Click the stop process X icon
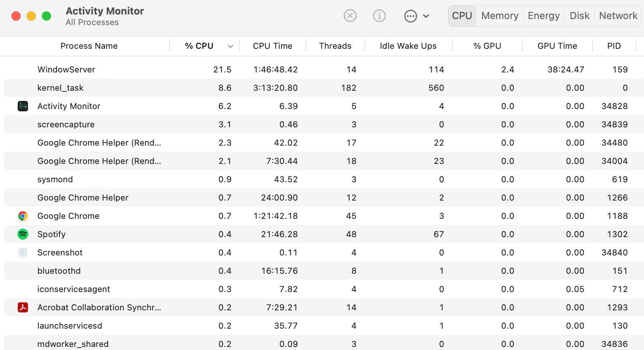This screenshot has height=350, width=644. pyautogui.click(x=350, y=16)
